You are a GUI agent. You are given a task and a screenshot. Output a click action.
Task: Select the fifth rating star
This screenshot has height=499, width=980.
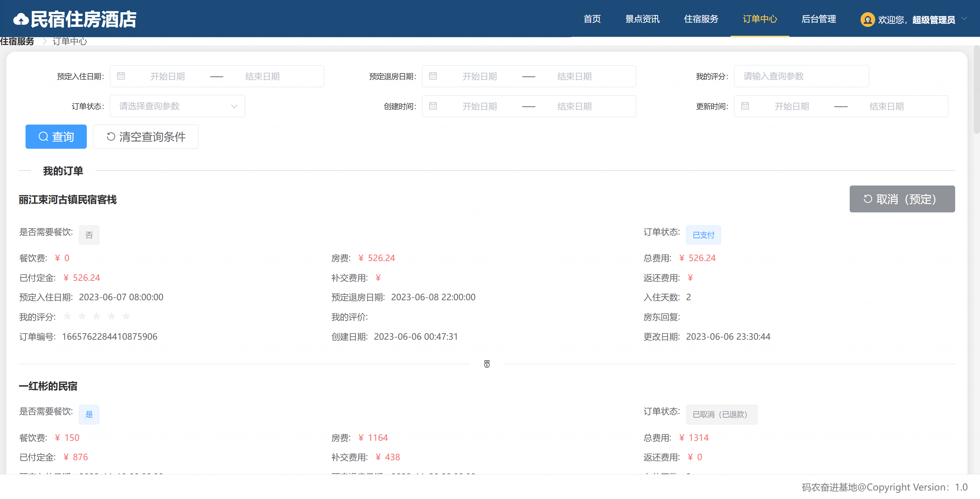point(126,316)
